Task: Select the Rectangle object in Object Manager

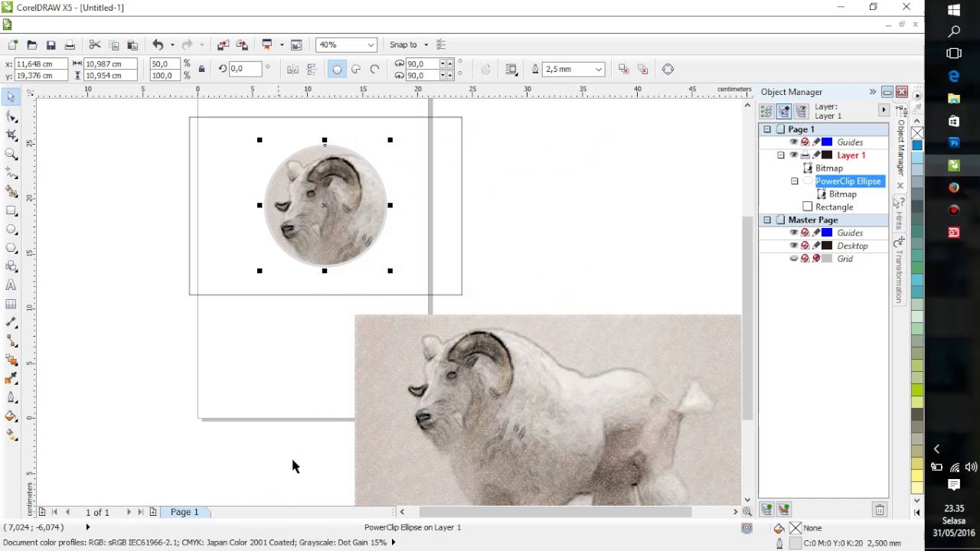Action: coord(834,207)
